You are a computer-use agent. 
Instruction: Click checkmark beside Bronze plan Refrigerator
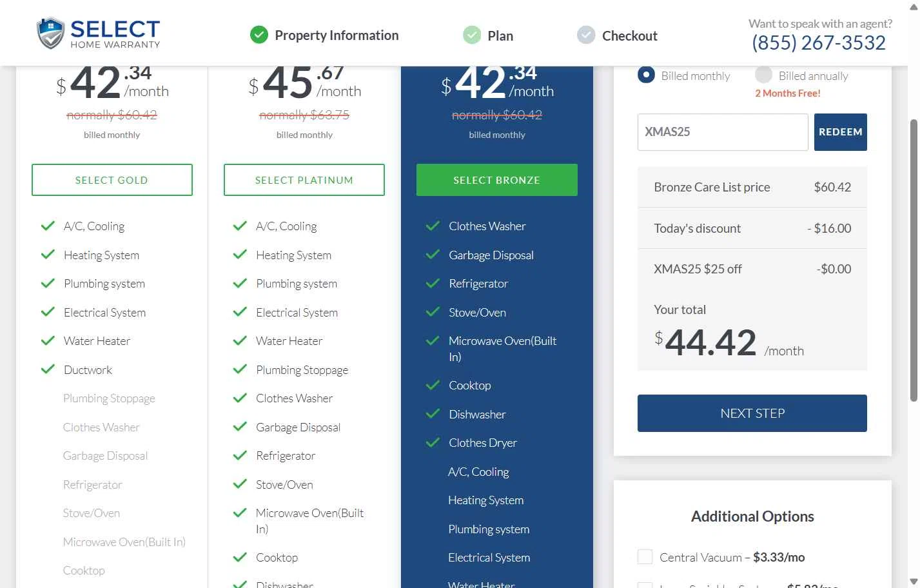433,283
